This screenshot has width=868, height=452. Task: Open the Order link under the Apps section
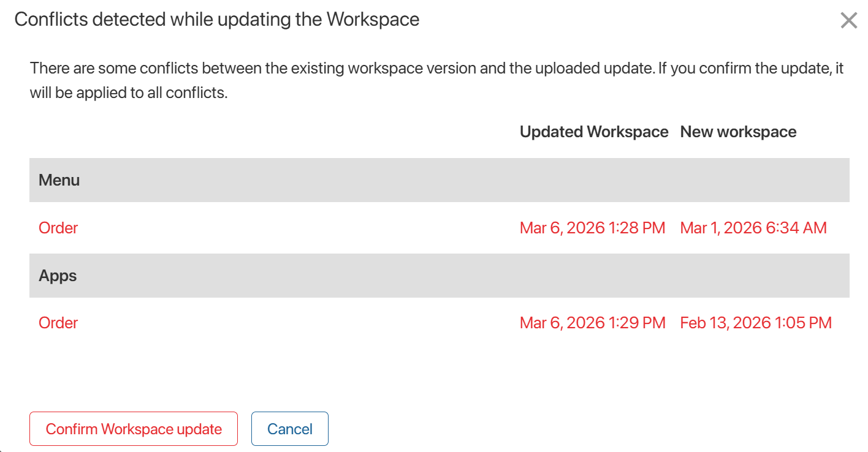[x=58, y=322]
